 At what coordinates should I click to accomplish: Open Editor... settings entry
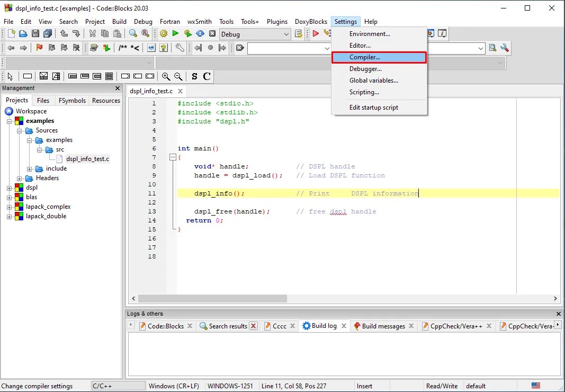click(x=379, y=46)
